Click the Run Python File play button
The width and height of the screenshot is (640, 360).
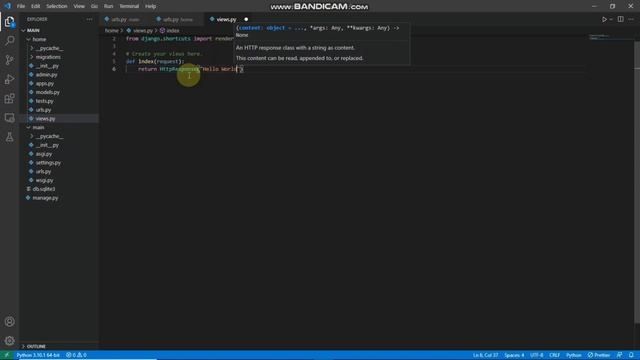click(604, 19)
